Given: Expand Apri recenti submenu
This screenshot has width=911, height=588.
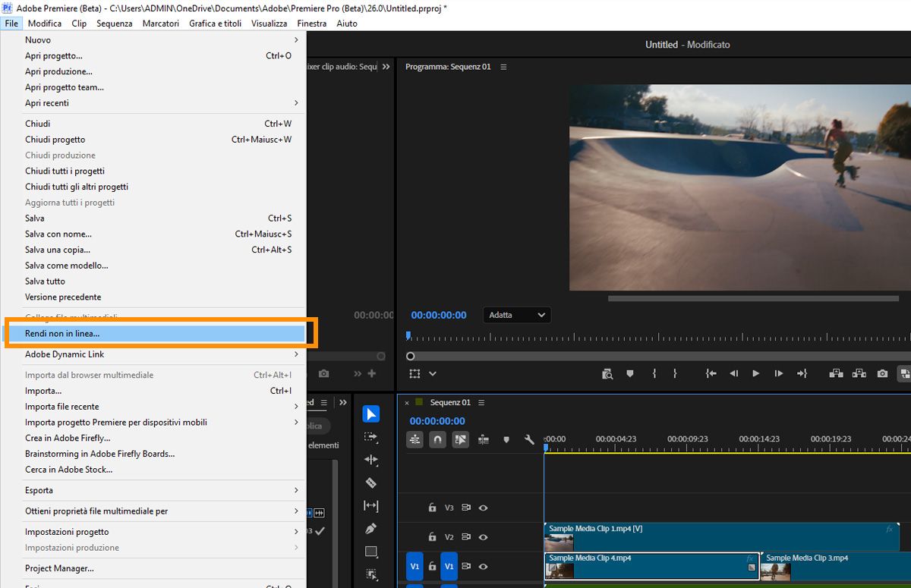Looking at the screenshot, I should [152, 103].
